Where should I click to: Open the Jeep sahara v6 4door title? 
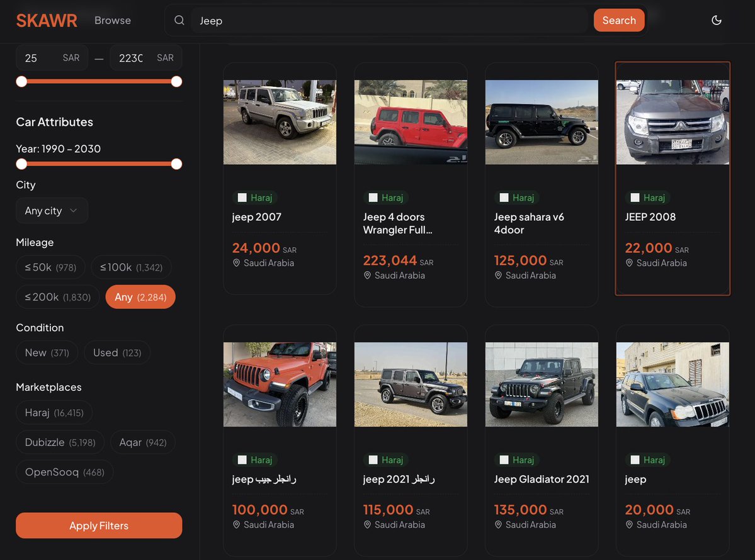tap(529, 223)
